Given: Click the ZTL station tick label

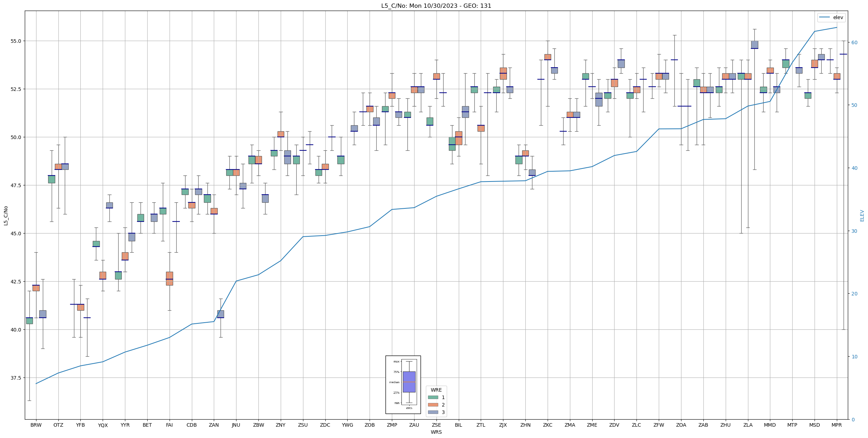Looking at the screenshot, I should [481, 425].
